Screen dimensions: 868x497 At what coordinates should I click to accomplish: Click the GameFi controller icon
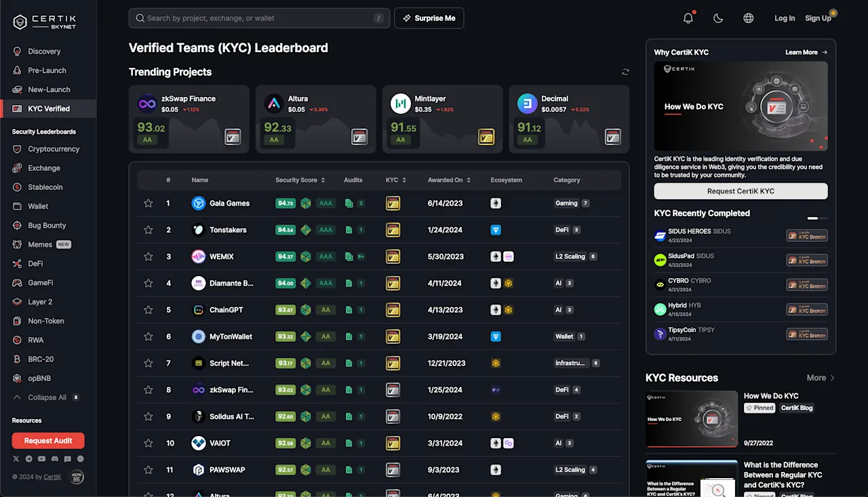point(17,283)
